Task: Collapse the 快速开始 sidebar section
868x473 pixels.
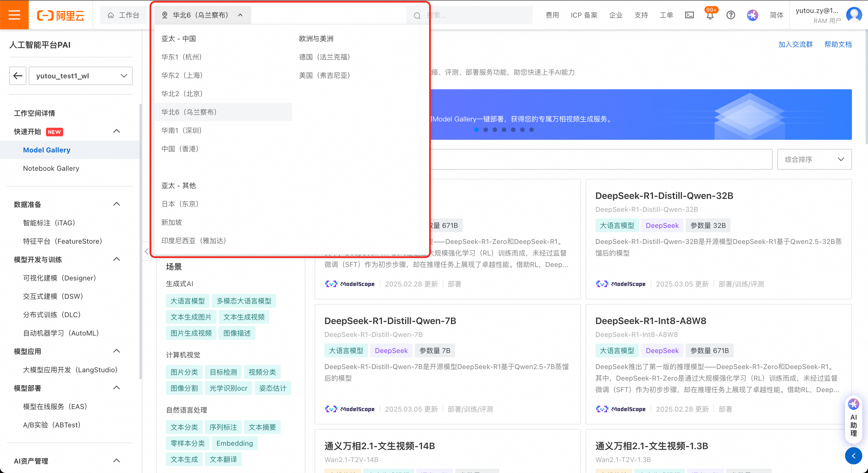Action: tap(117, 131)
